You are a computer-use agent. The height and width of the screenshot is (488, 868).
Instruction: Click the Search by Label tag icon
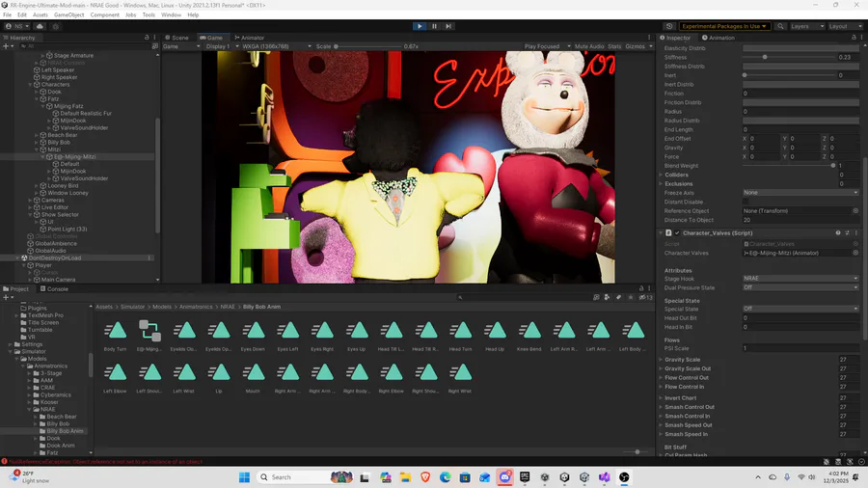[x=618, y=297]
